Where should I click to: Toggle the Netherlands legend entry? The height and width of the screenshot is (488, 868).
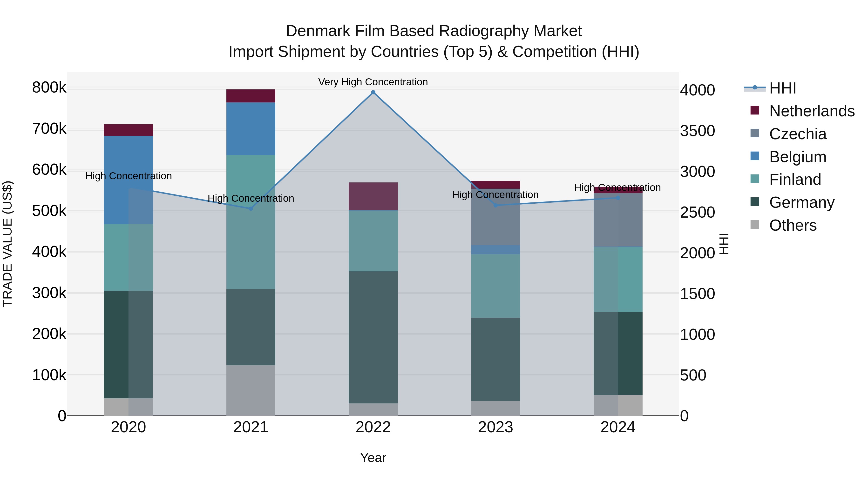click(x=802, y=111)
